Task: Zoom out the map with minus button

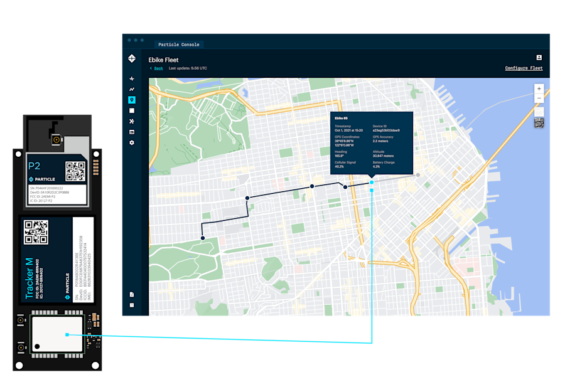Action: click(x=539, y=98)
